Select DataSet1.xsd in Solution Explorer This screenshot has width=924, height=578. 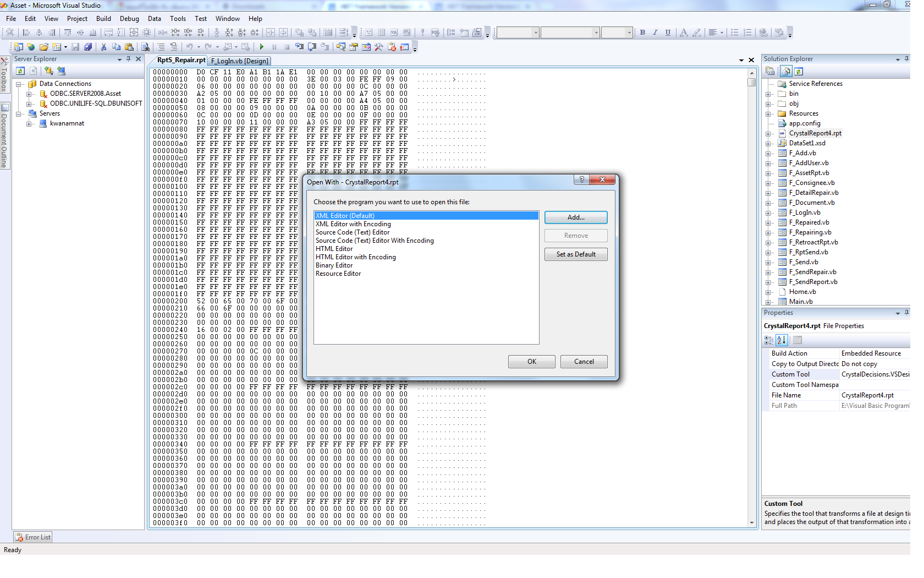click(807, 143)
